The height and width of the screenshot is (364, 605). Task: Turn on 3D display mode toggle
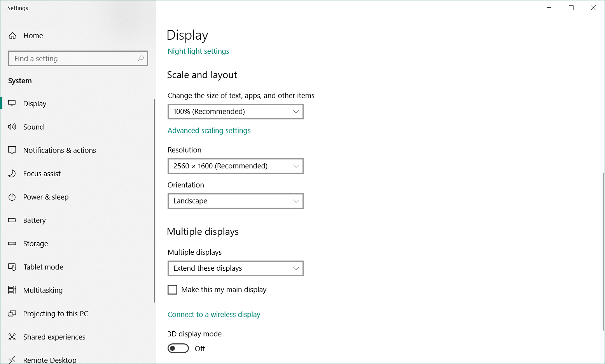click(178, 348)
